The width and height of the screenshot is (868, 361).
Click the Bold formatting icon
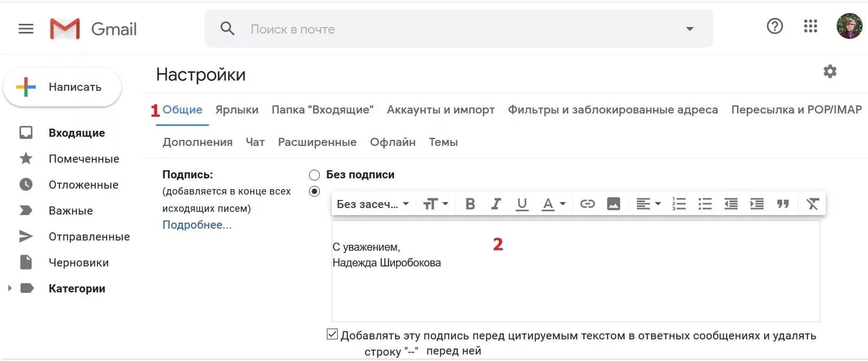[470, 204]
